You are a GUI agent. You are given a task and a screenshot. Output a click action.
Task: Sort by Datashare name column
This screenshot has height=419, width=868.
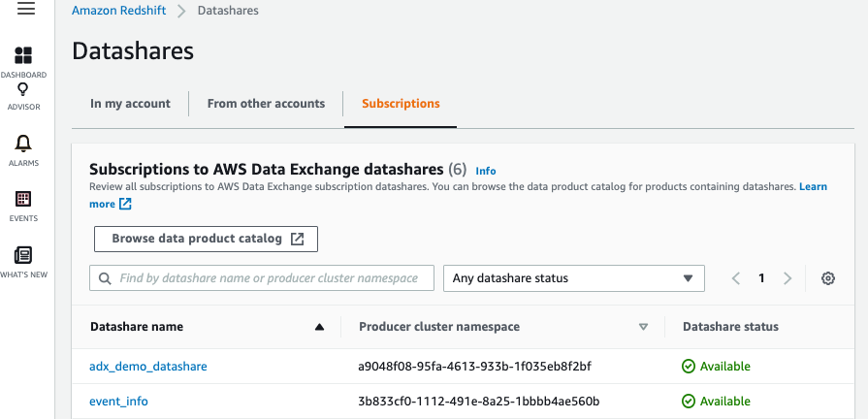[x=319, y=327]
